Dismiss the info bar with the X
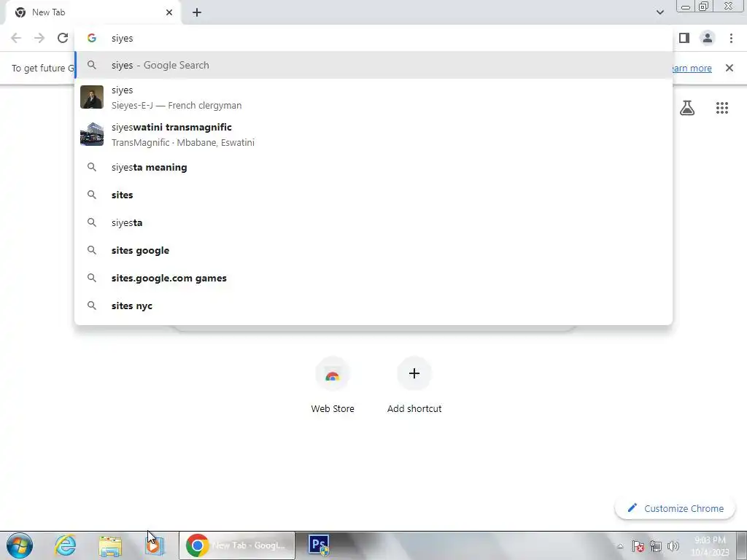 [x=729, y=68]
